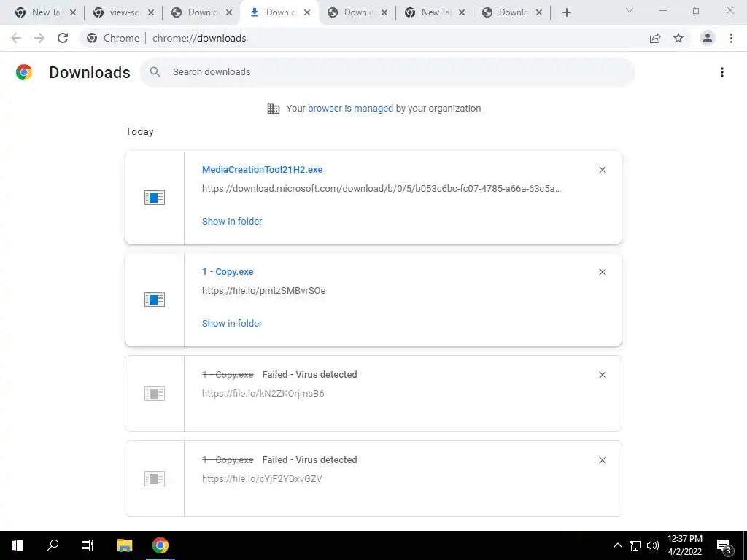Open the MediaCreationTool21H2.exe file link
The height and width of the screenshot is (560, 747).
262,169
